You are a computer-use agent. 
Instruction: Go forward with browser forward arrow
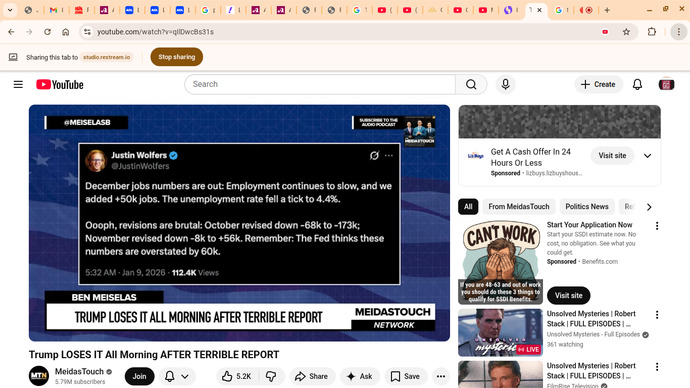coord(29,32)
